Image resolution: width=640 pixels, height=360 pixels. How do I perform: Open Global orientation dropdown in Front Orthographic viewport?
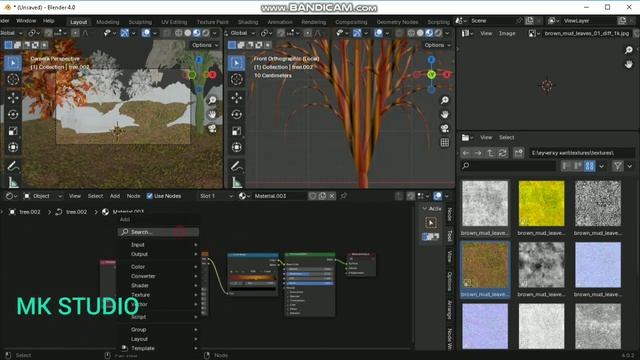coord(241,33)
